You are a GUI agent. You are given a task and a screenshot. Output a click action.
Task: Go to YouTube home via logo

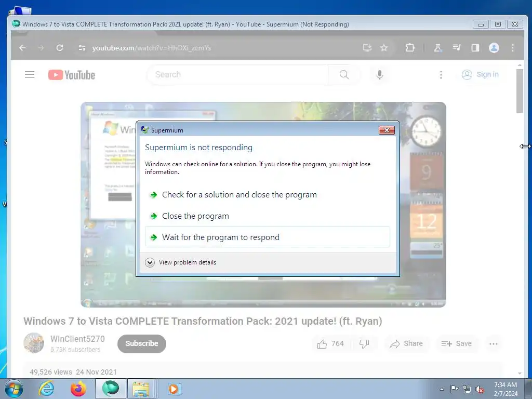tap(72, 75)
